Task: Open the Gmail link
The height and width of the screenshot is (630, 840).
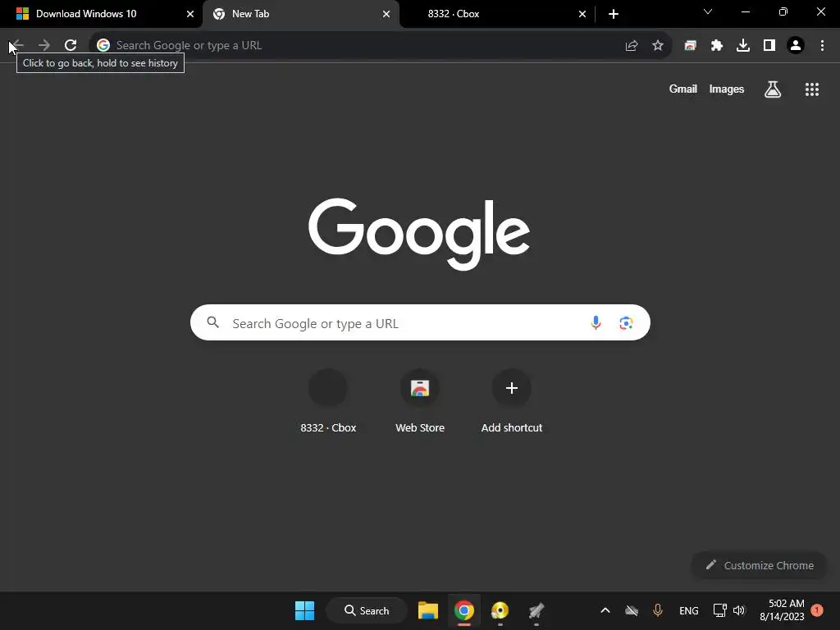Action: tap(683, 89)
